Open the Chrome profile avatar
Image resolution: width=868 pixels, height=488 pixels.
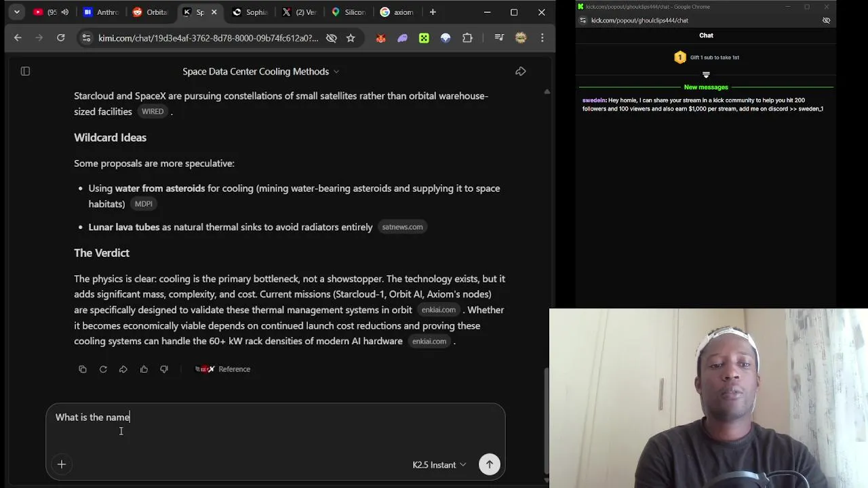pos(521,38)
